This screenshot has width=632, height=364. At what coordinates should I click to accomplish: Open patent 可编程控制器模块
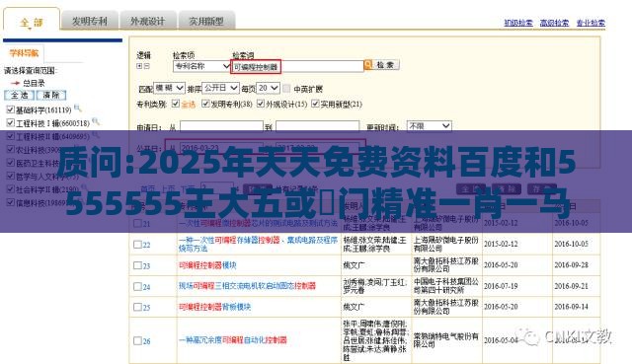[207, 265]
